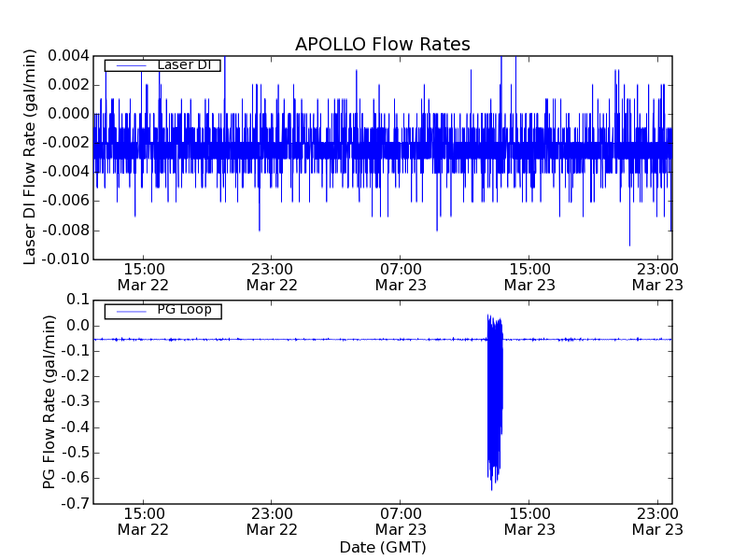Click the -0.3 tick on the PG axis

(76, 402)
